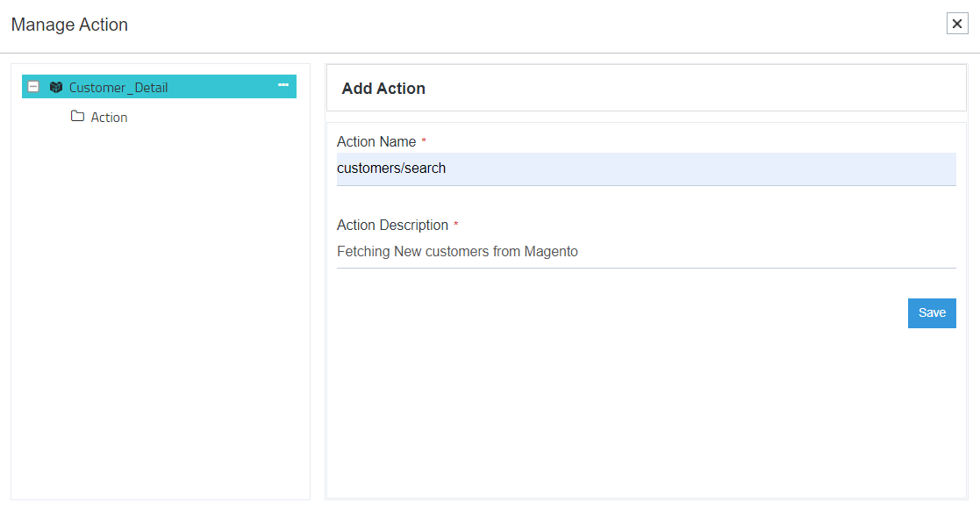The width and height of the screenshot is (980, 531).
Task: Click the cube icon beside Customer_Detail
Action: (x=56, y=87)
